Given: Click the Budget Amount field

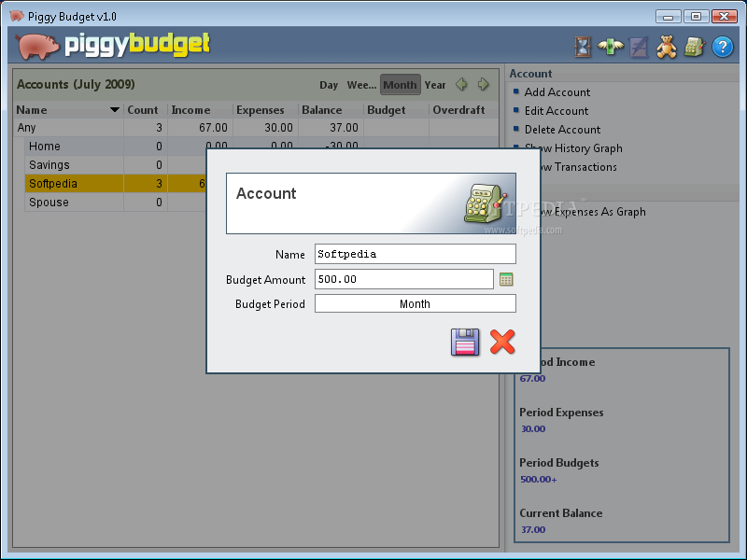Looking at the screenshot, I should click(404, 279).
